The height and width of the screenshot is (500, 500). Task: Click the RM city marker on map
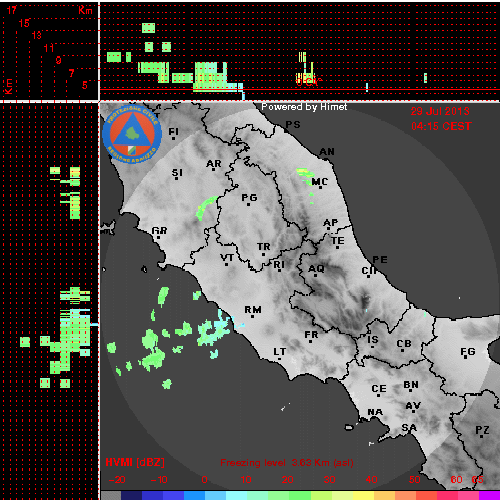[x=252, y=316]
